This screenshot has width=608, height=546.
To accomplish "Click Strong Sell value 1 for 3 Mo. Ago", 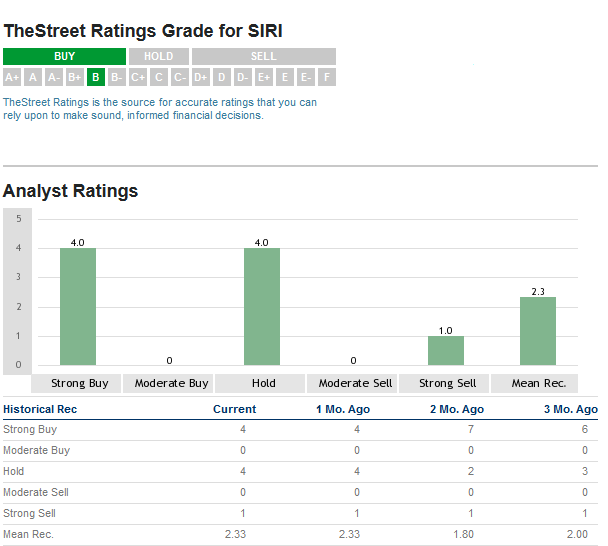I will click(x=585, y=513).
